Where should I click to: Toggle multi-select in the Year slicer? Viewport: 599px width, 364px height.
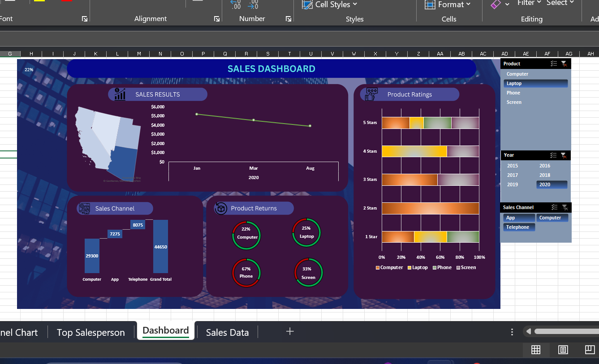[x=554, y=155]
